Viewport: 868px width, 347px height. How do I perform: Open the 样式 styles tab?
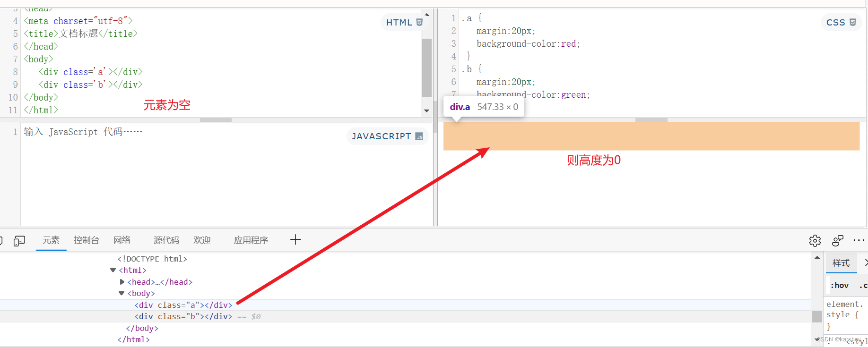[841, 263]
